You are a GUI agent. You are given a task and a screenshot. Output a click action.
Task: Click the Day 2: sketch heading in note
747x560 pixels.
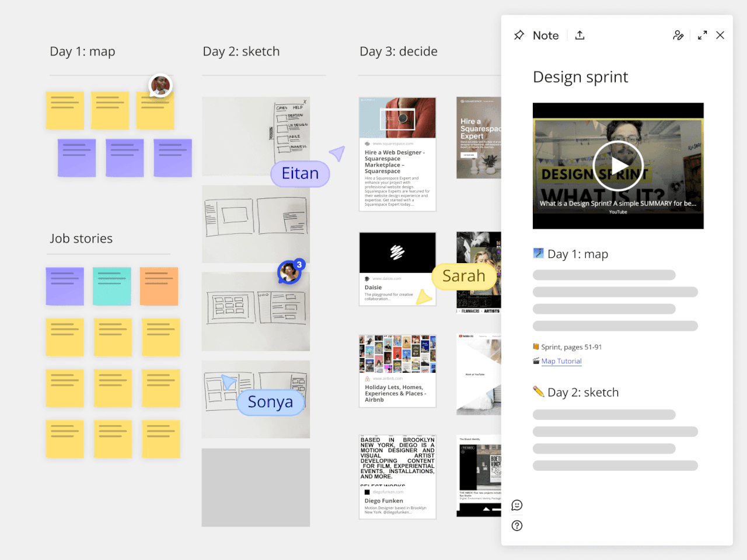(x=582, y=393)
